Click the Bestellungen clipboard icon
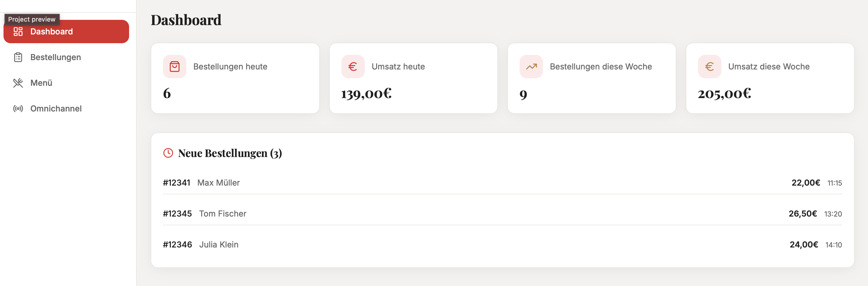This screenshot has width=868, height=286. (x=18, y=57)
